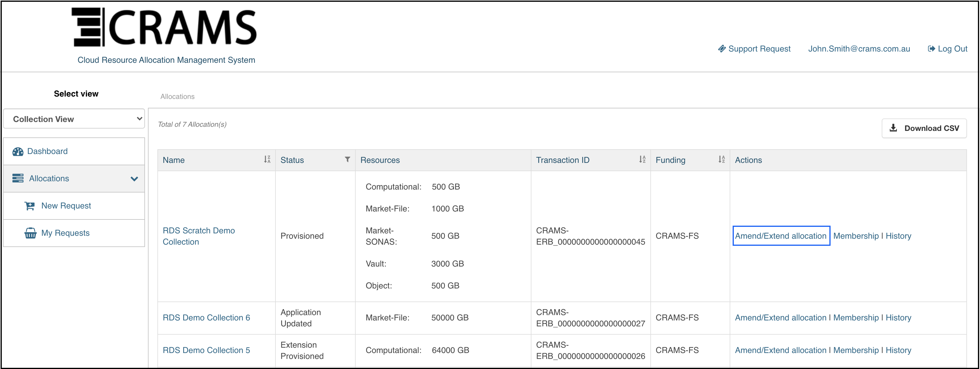980x369 pixels.
Task: Amend/Extend allocation for RDS Scratch Demo Collection
Action: pyautogui.click(x=781, y=236)
